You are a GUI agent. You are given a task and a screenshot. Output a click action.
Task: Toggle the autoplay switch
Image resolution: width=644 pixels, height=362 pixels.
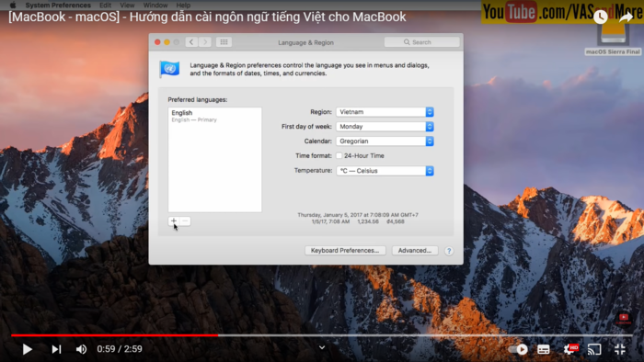coord(517,349)
